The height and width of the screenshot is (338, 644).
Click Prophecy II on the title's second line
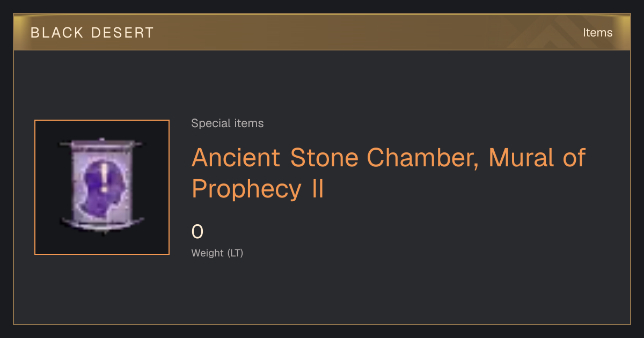coord(258,189)
